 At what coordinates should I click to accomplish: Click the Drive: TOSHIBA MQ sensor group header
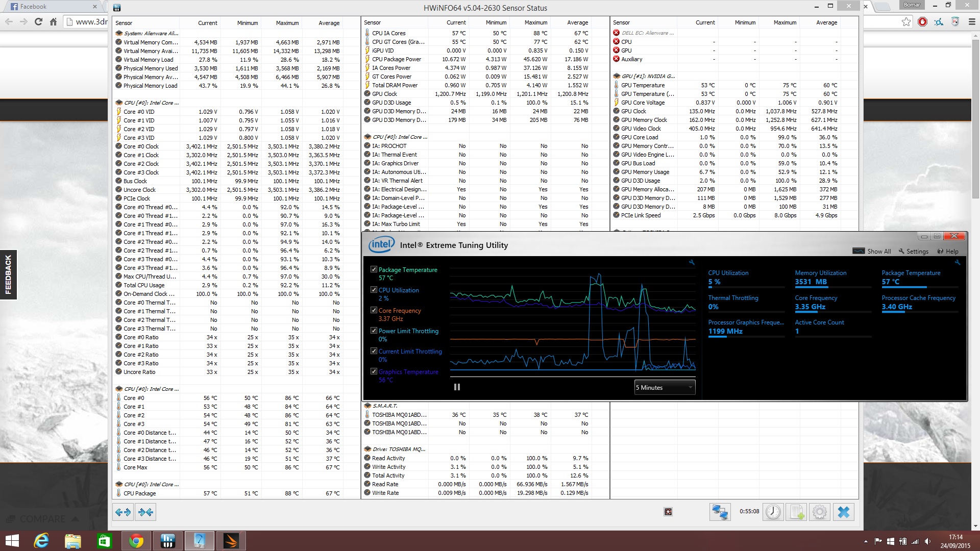pos(399,449)
